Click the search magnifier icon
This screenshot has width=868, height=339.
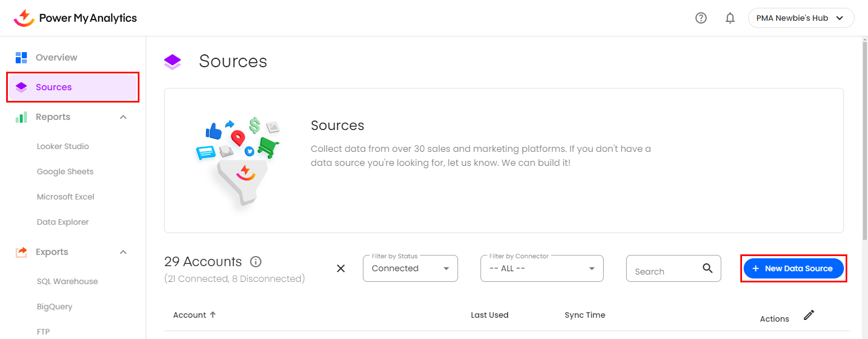point(708,268)
